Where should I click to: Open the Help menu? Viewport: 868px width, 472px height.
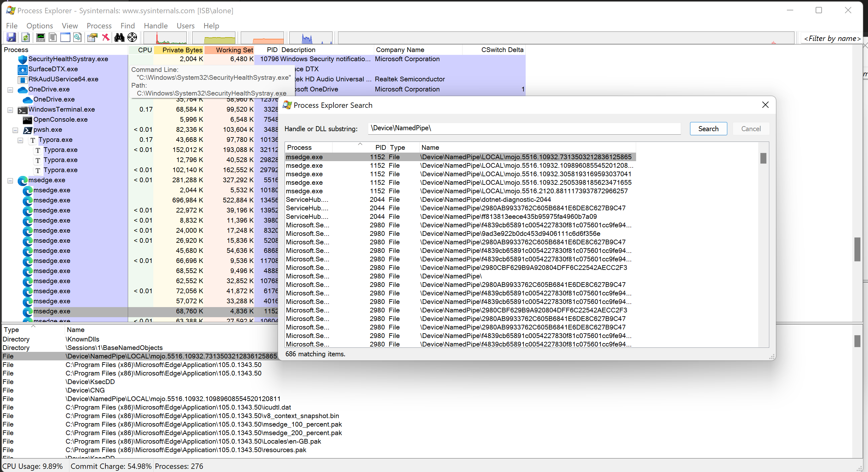(x=211, y=26)
